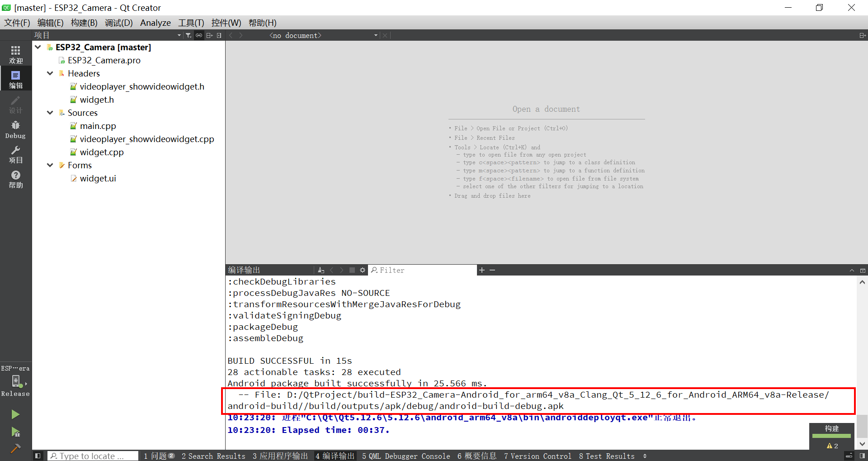Click the compile output Filter field
Viewport: 868px width, 461px height.
click(x=423, y=270)
